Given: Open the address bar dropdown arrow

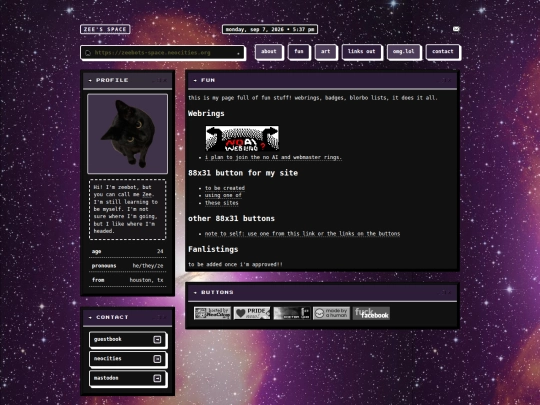Looking at the screenshot, I should pos(238,53).
